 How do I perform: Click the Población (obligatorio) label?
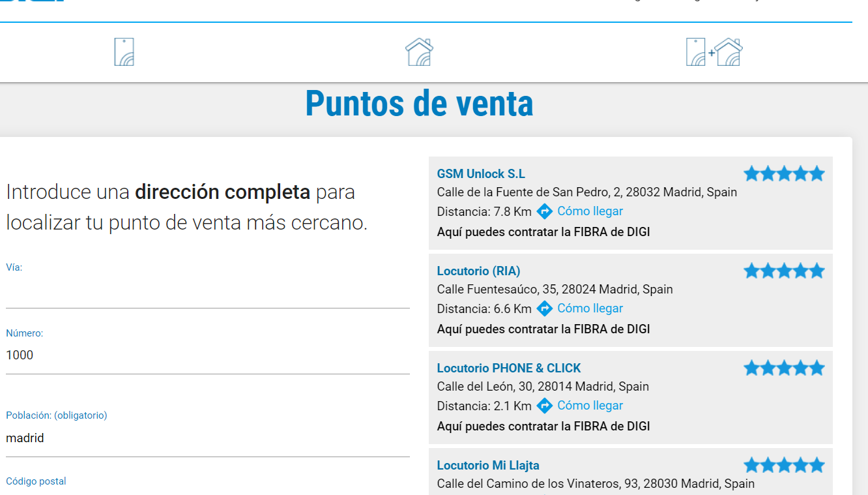tap(56, 415)
